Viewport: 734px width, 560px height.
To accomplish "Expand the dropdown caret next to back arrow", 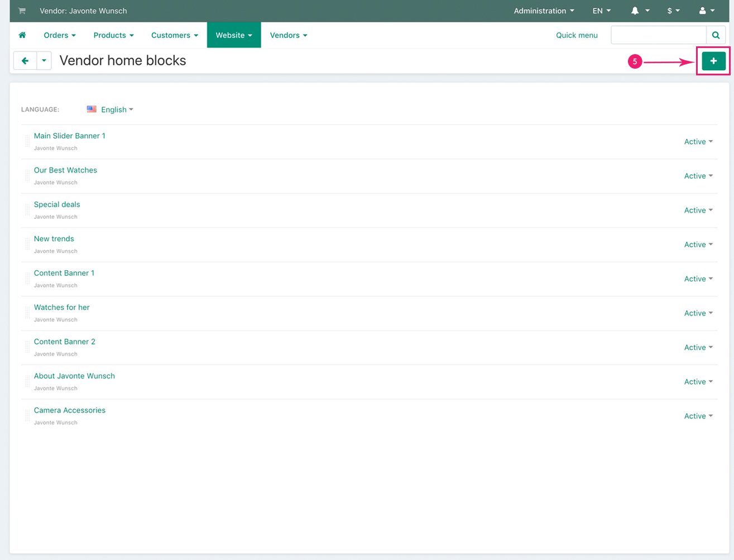I will [44, 61].
